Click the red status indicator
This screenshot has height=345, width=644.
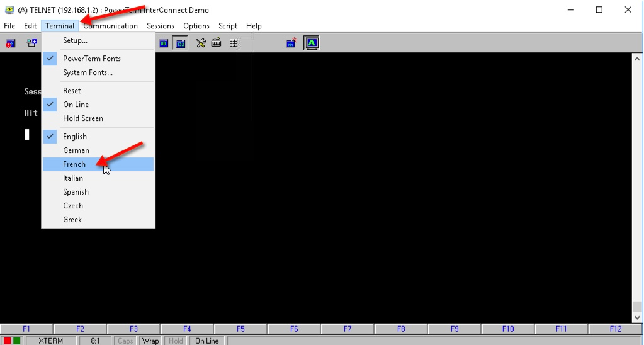[7, 341]
